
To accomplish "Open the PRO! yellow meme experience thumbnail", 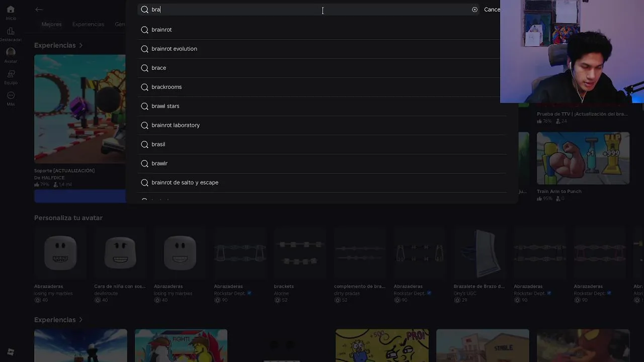I will pos(382,345).
